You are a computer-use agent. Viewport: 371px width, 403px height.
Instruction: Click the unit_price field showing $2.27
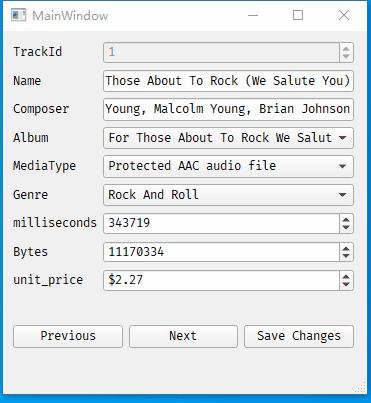[221, 280]
